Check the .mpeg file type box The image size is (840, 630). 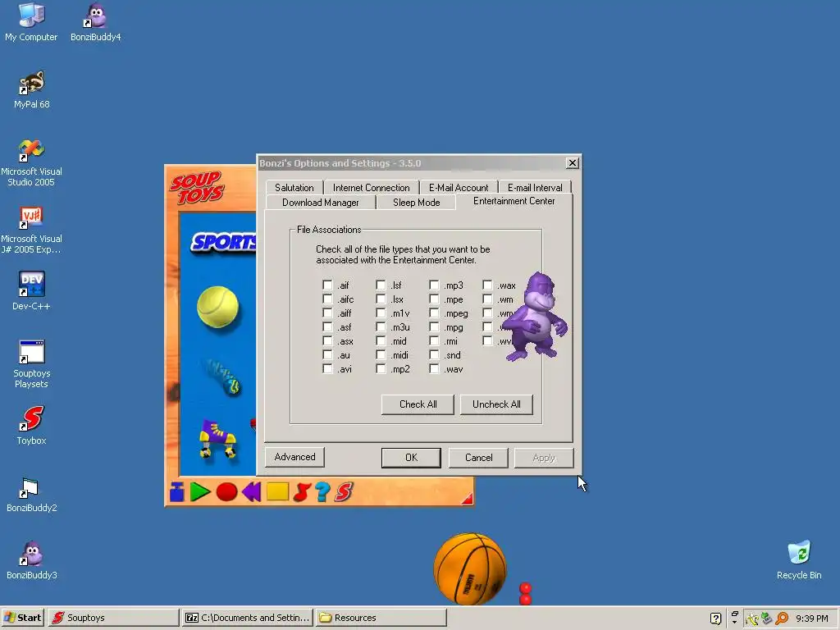point(434,313)
